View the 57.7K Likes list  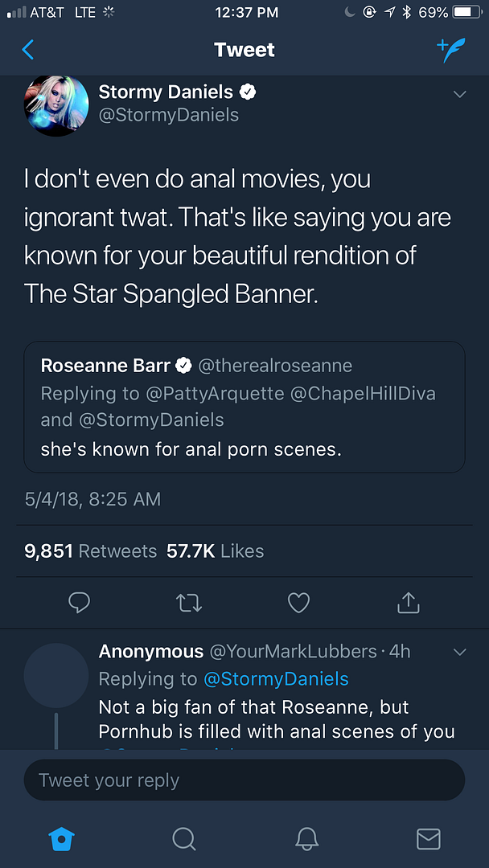(x=215, y=551)
